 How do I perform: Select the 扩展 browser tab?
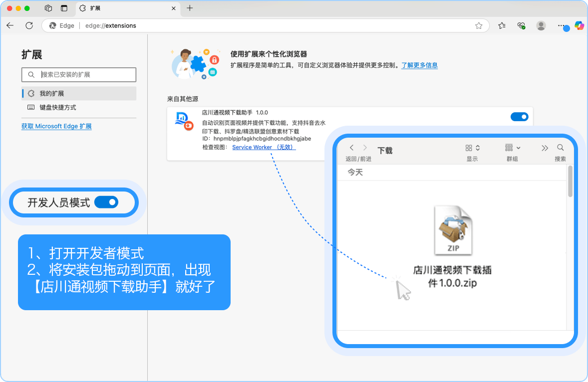(x=127, y=8)
